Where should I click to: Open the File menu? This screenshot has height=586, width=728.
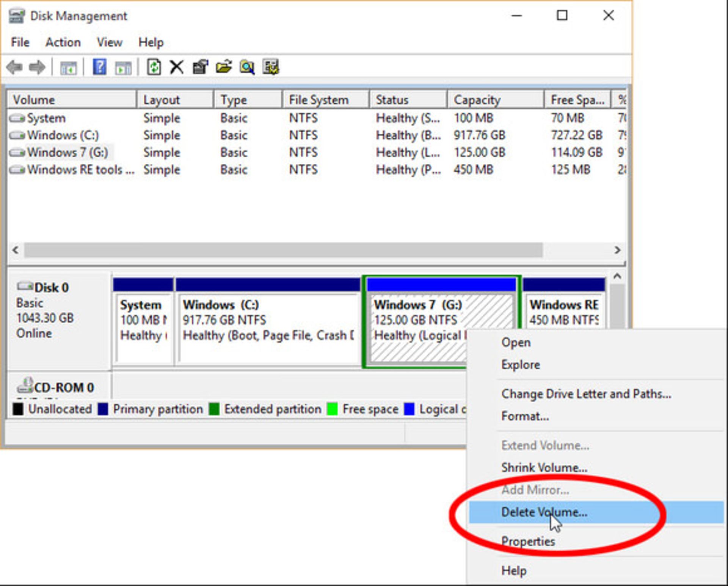click(x=20, y=42)
